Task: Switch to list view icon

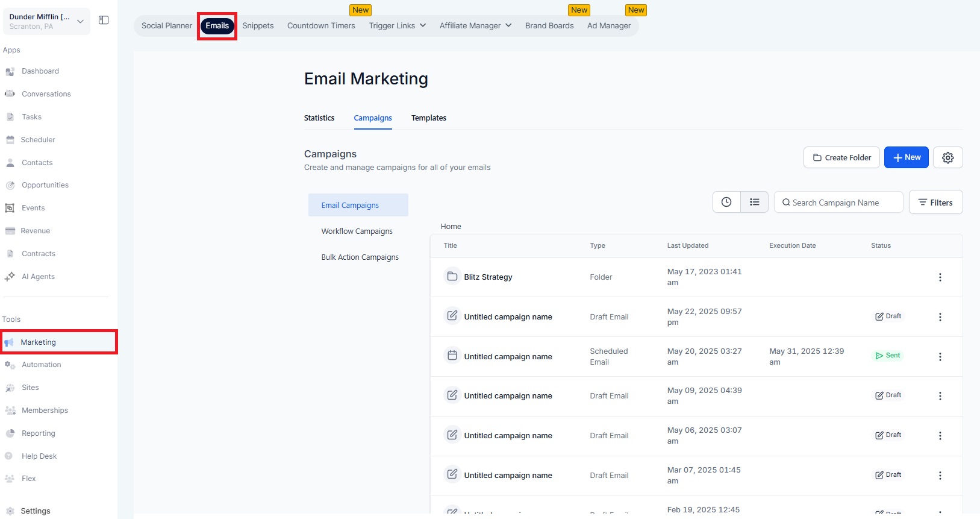Action: pos(754,203)
